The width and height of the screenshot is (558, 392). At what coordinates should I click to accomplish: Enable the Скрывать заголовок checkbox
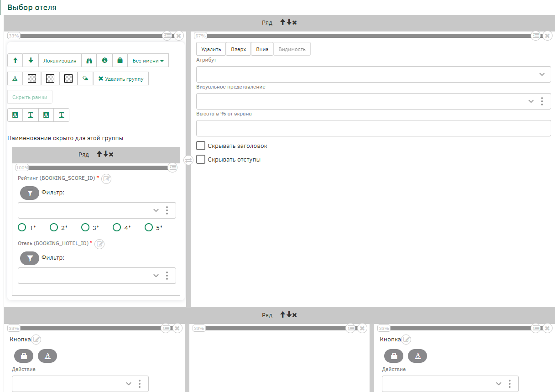tap(201, 146)
